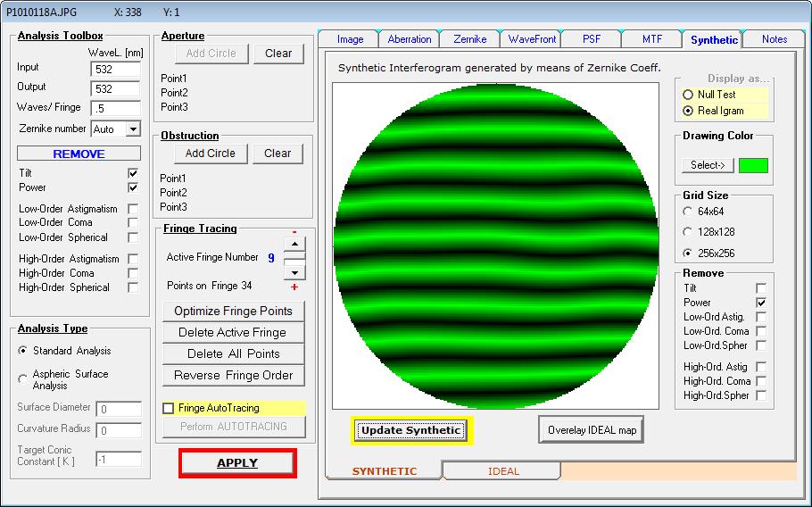Click the Curvature Radius field
This screenshot has width=812, height=507.
point(119,430)
